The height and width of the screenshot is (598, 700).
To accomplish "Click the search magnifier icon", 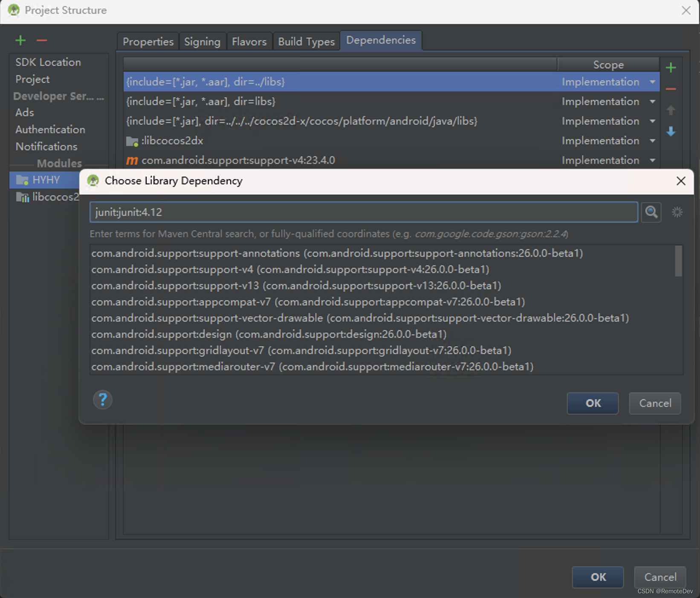I will (x=651, y=212).
